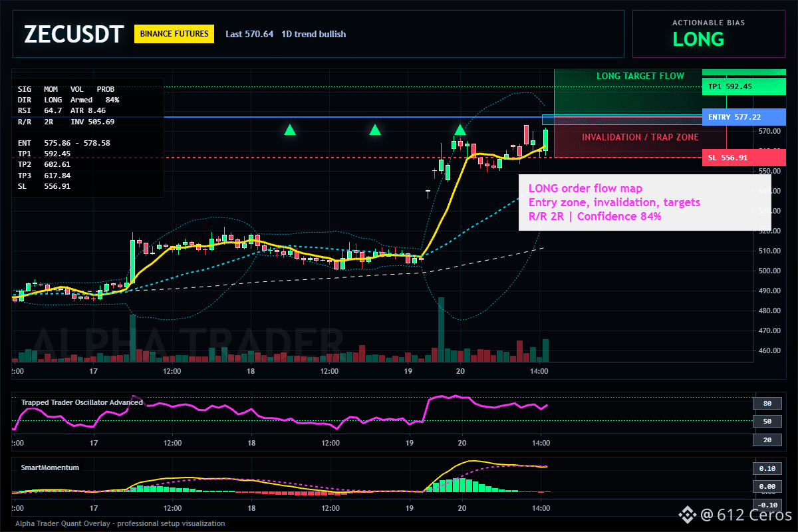Click the 550.00 price axis label
The height and width of the screenshot is (532, 798).
[770, 171]
